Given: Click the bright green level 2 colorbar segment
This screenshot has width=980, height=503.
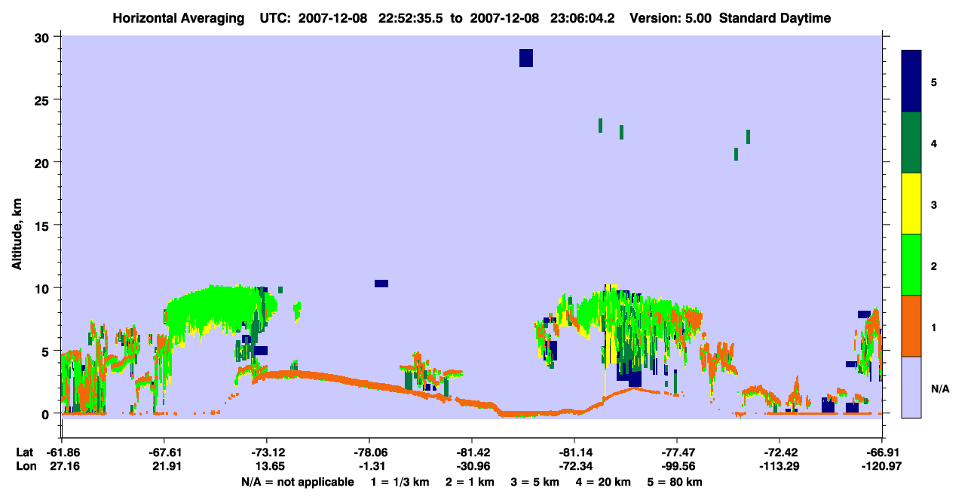Looking at the screenshot, I should pyautogui.click(x=911, y=265).
